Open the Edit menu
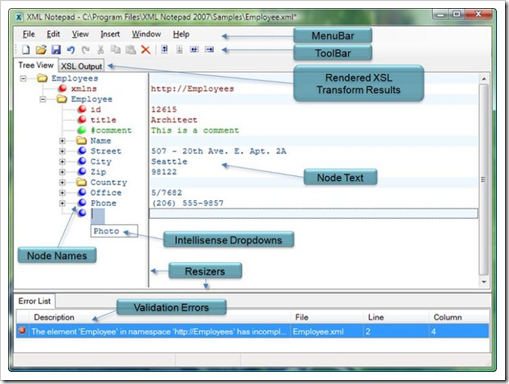This screenshot has width=509, height=384. pos(53,34)
